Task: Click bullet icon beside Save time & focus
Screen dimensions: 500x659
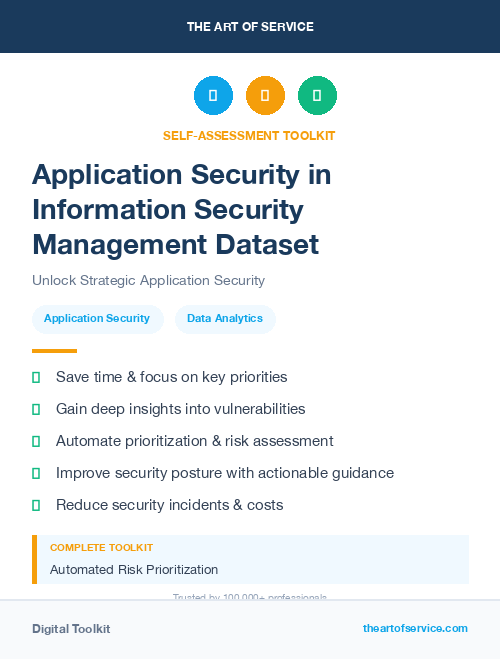Action: [x=36, y=377]
